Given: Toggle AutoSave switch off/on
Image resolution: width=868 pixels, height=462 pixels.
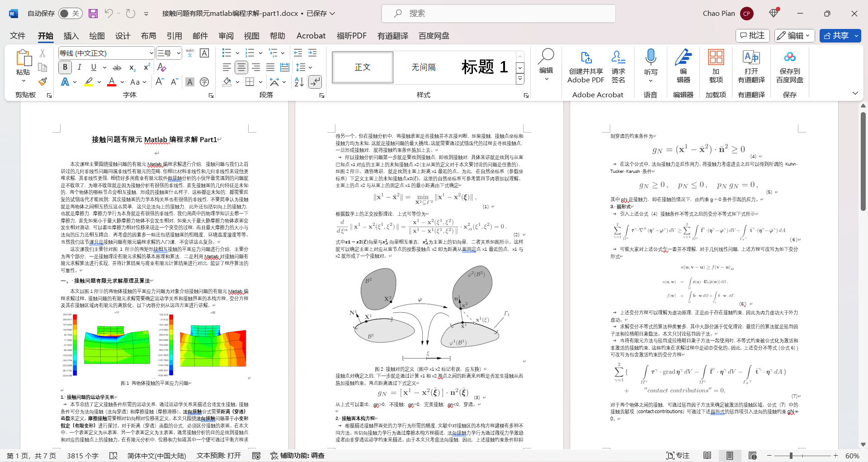Looking at the screenshot, I should pyautogui.click(x=70, y=14).
